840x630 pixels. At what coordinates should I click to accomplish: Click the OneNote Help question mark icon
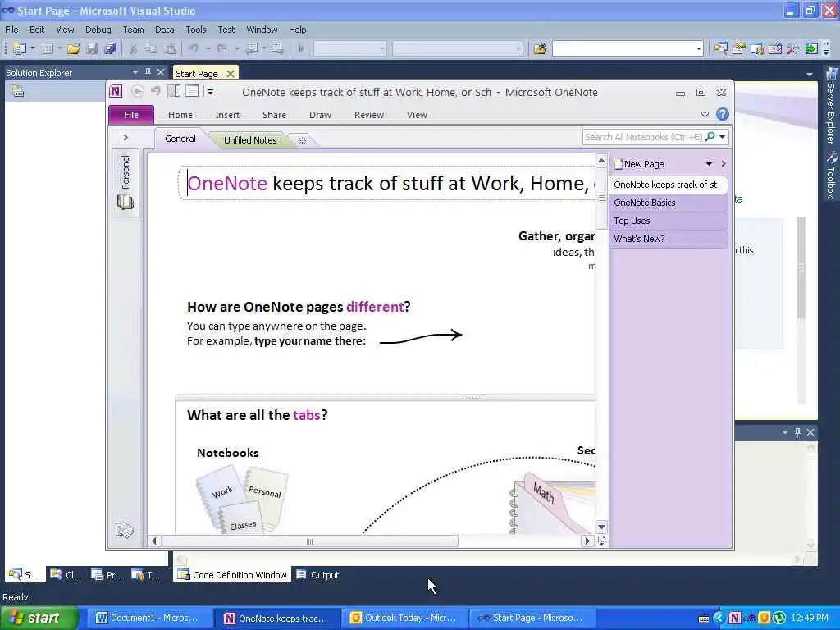[x=722, y=114]
